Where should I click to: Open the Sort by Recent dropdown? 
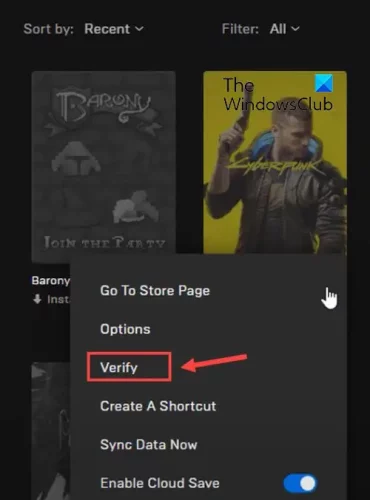pos(114,29)
